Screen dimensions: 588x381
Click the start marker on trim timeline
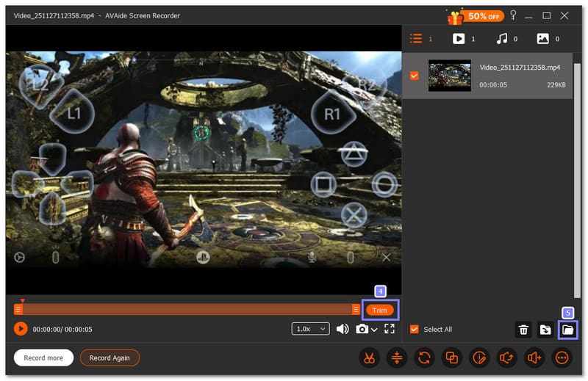tap(18, 310)
